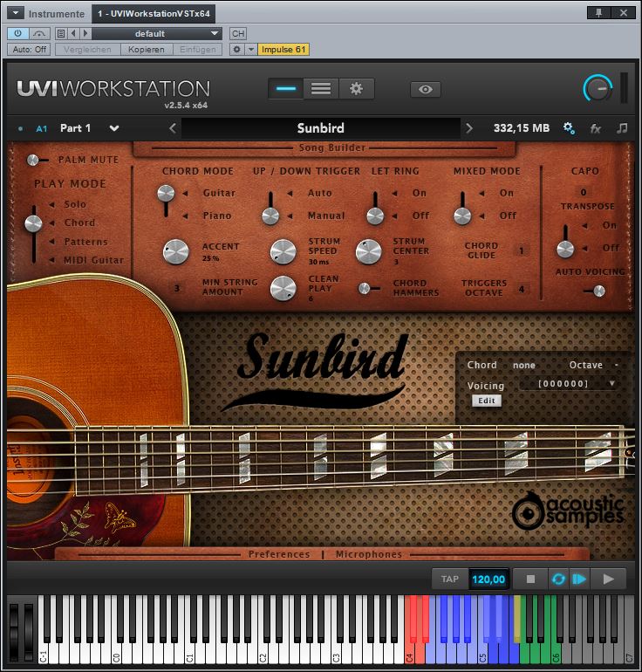This screenshot has width=642, height=672.
Task: Open the Song Builder panel
Action: click(332, 147)
